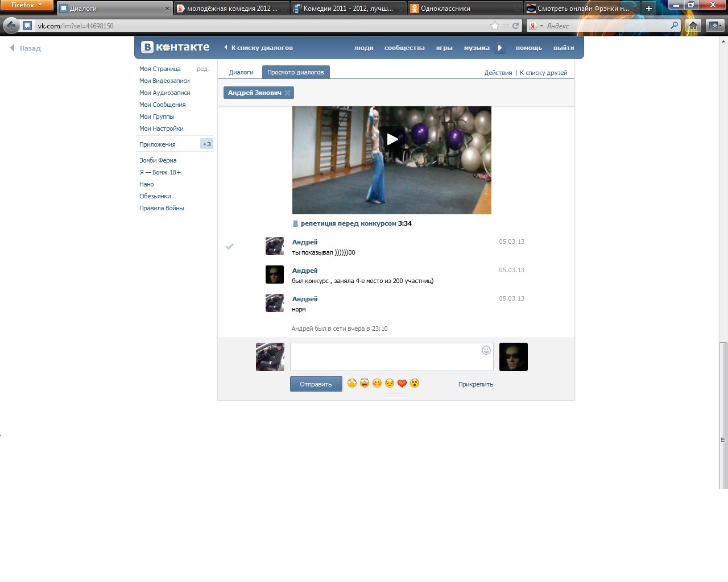Open the emoji picker in message box
Viewport: 728px width, 582px height.
pos(486,350)
